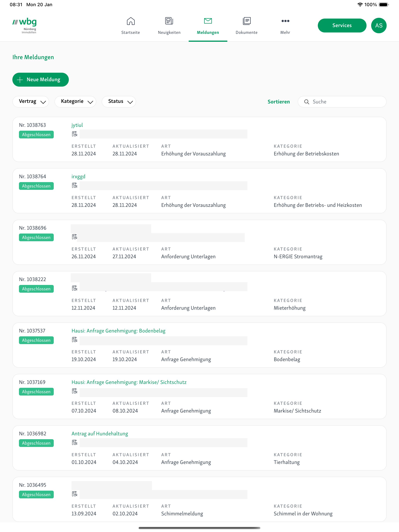Tap the status bar clock 08:31

(x=16, y=5)
